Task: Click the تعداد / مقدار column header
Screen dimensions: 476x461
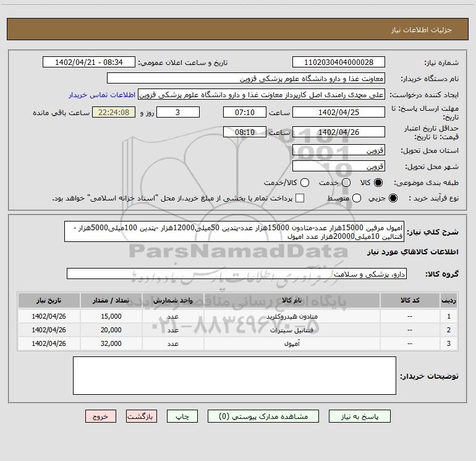Action: click(111, 301)
